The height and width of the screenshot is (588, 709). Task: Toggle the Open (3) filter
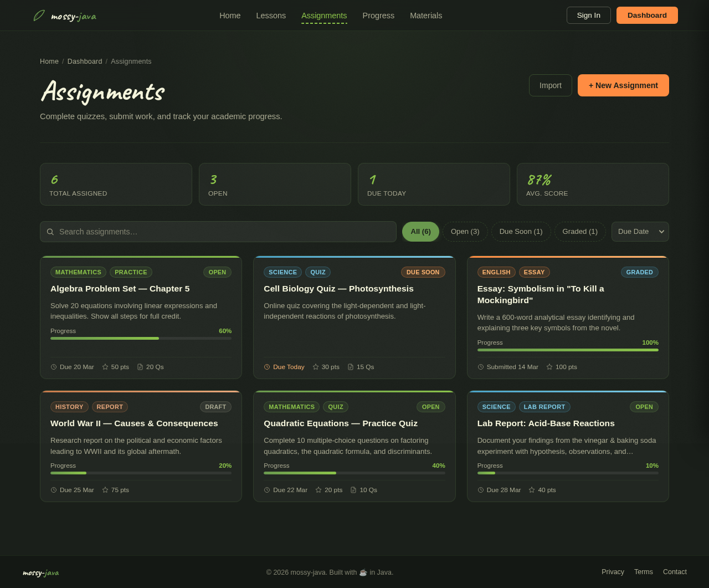pyautogui.click(x=464, y=231)
